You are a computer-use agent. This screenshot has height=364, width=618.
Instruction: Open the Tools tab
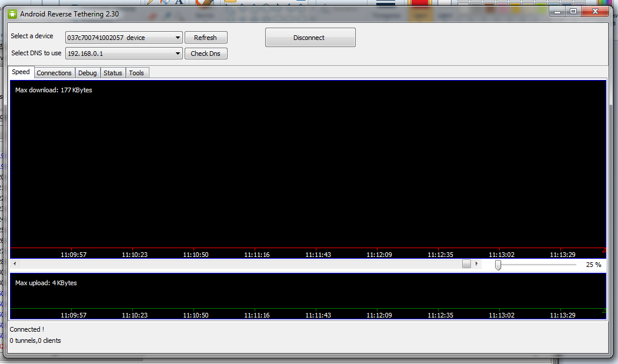(x=136, y=73)
